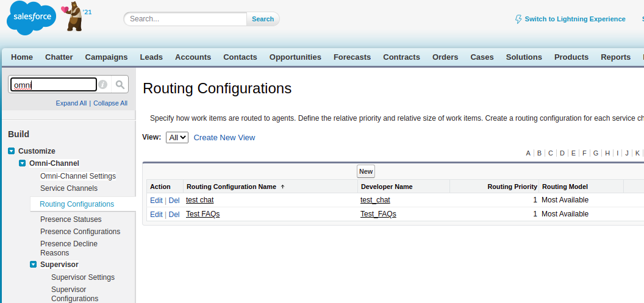
Task: Filter list by letter A
Action: point(528,153)
